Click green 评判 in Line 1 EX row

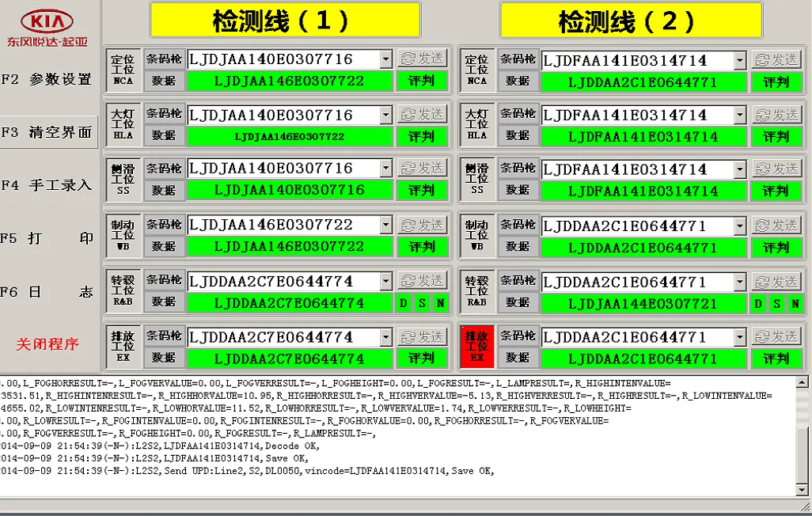422,358
